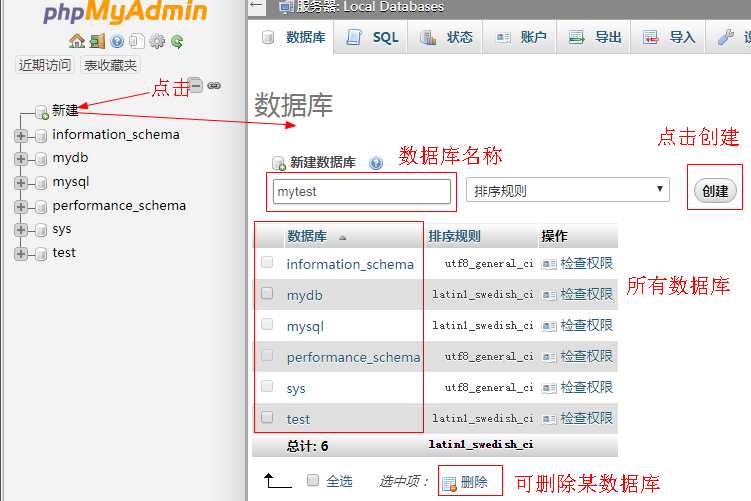
Task: Click the privileges icon in mydb row
Action: point(549,295)
